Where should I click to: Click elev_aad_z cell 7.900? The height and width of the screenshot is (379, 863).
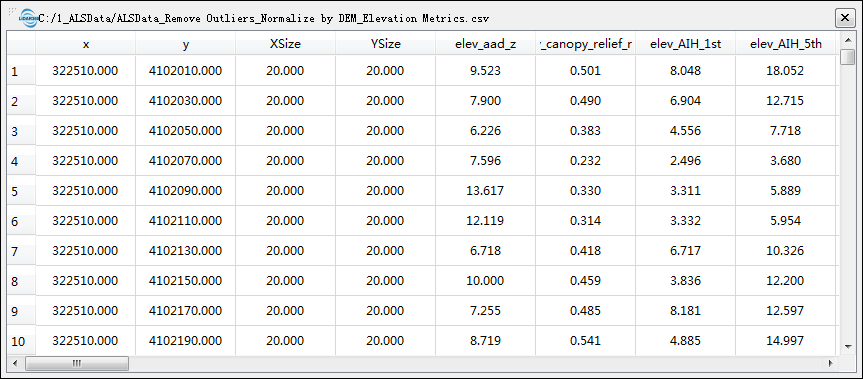485,101
